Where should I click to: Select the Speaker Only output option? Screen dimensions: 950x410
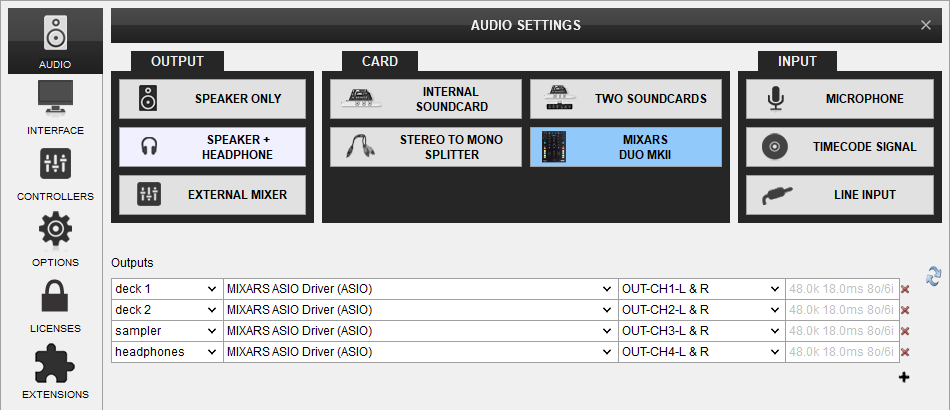click(x=212, y=99)
